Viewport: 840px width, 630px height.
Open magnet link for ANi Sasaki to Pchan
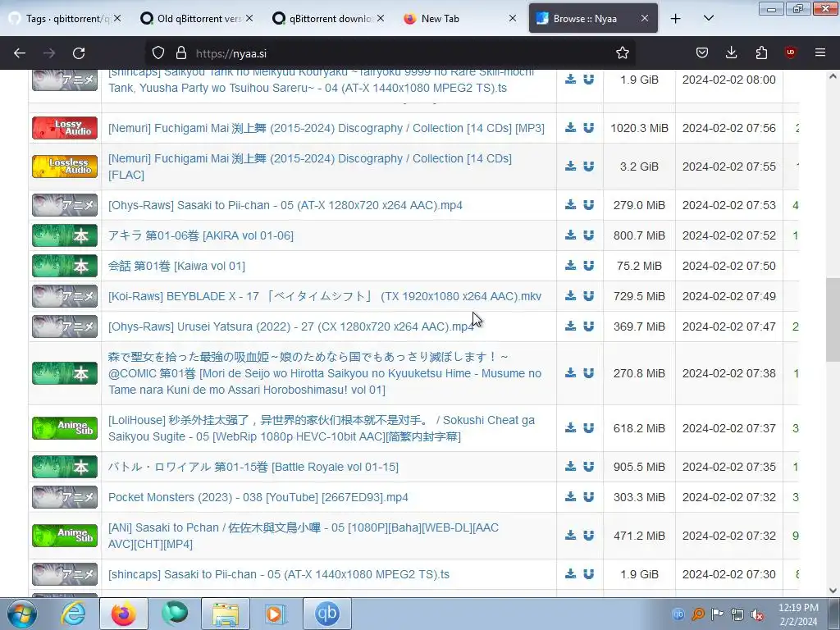[588, 535]
